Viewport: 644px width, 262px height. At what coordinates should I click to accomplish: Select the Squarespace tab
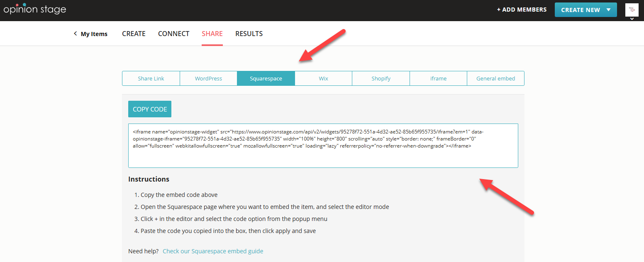click(x=266, y=78)
